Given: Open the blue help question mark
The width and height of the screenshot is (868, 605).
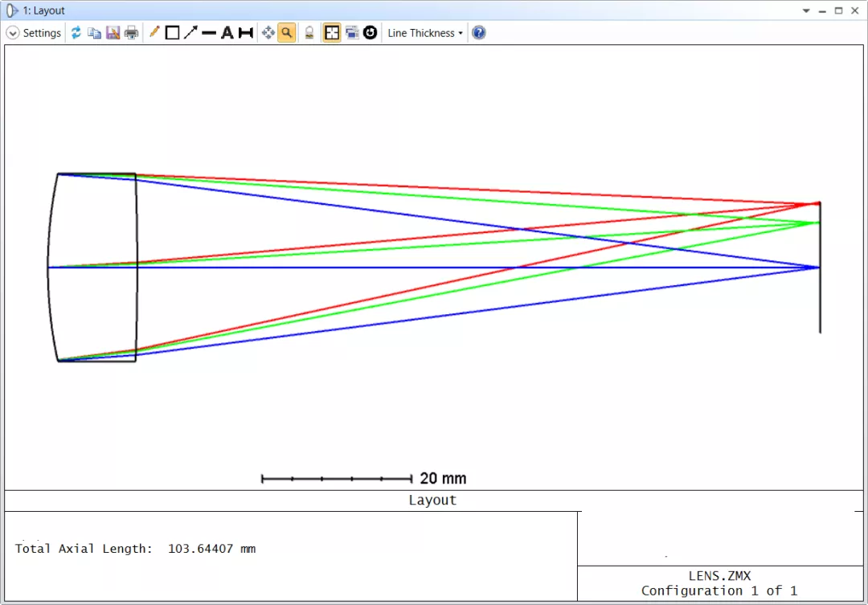Looking at the screenshot, I should point(479,33).
